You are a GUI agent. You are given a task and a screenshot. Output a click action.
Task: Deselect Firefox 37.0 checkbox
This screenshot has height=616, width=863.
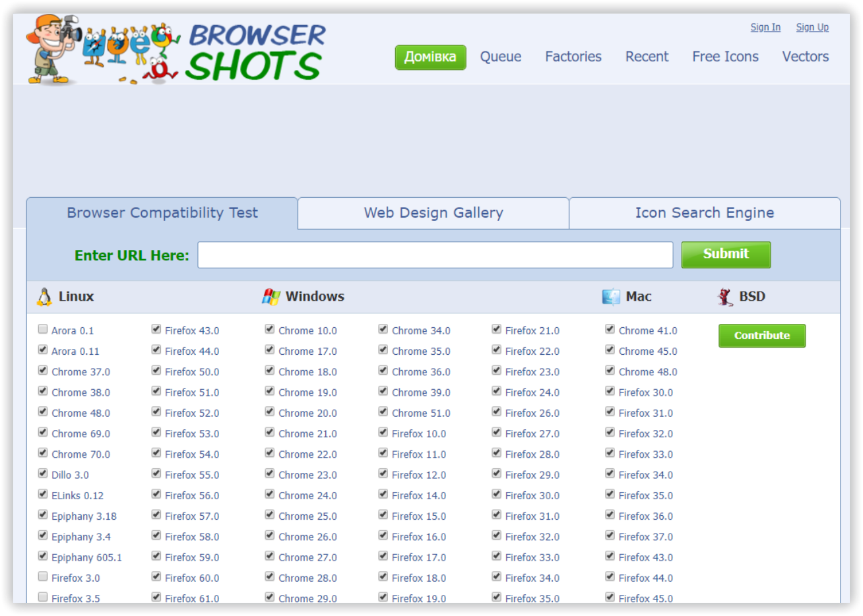pyautogui.click(x=610, y=536)
